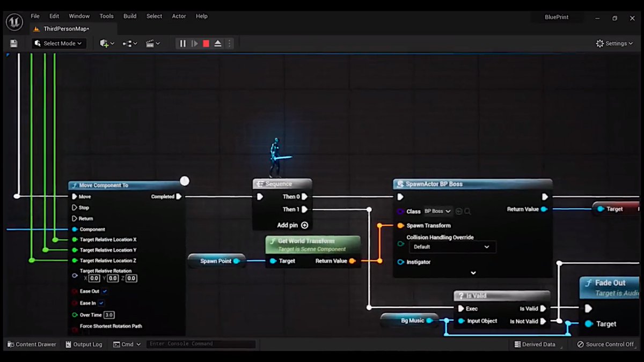This screenshot has height=362, width=644.
Task: Open the Edit menu
Action: coord(54,16)
